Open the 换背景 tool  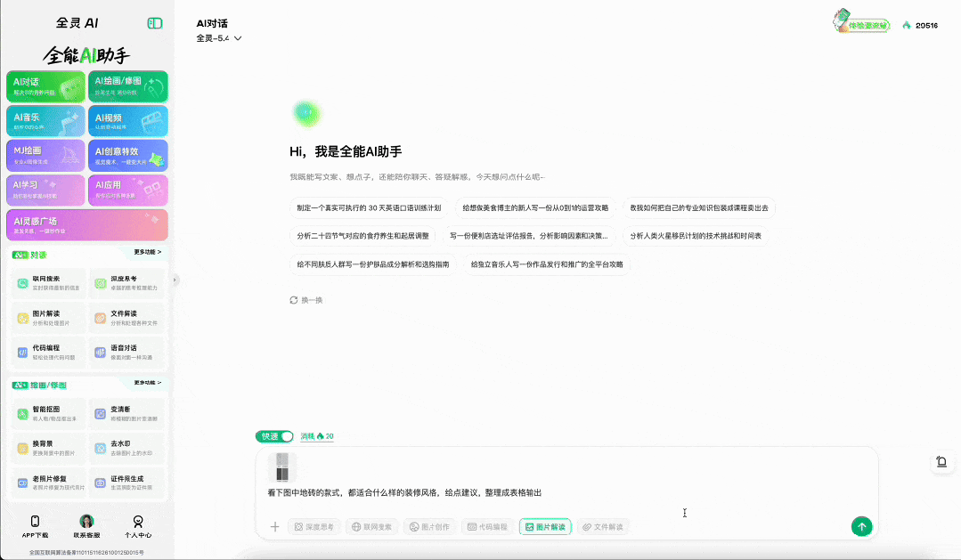(x=49, y=448)
